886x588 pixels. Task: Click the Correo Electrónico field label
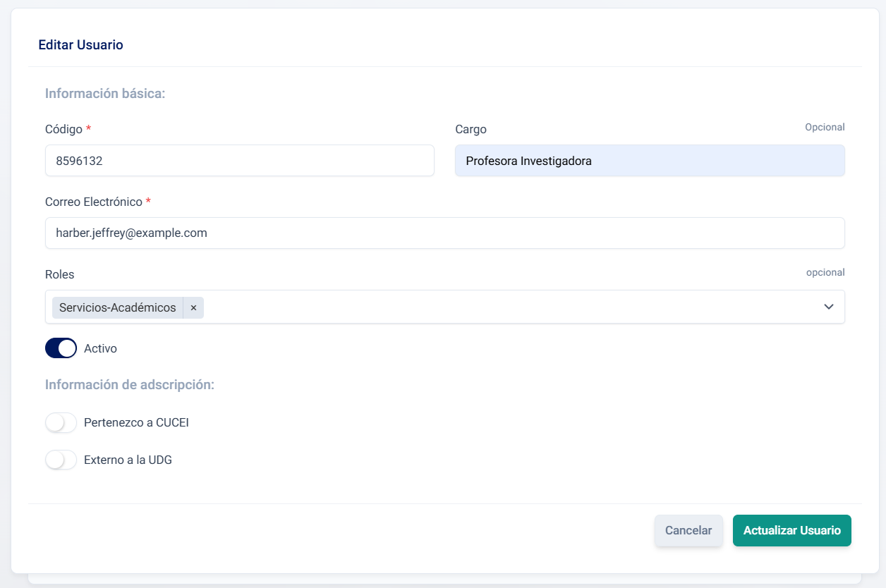coord(94,202)
